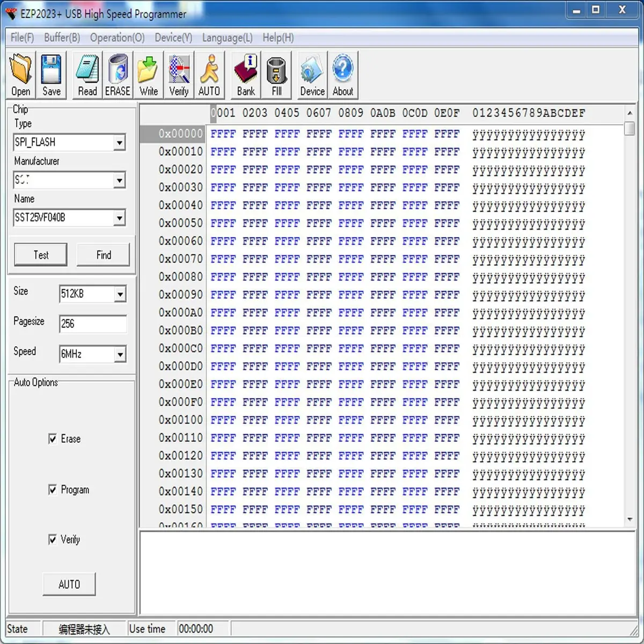Close the programmer window
This screenshot has width=644, height=644.
[623, 10]
